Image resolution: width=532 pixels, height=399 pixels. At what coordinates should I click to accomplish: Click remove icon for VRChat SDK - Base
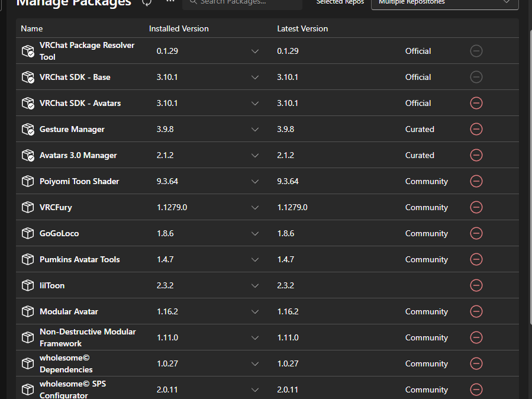coord(476,77)
